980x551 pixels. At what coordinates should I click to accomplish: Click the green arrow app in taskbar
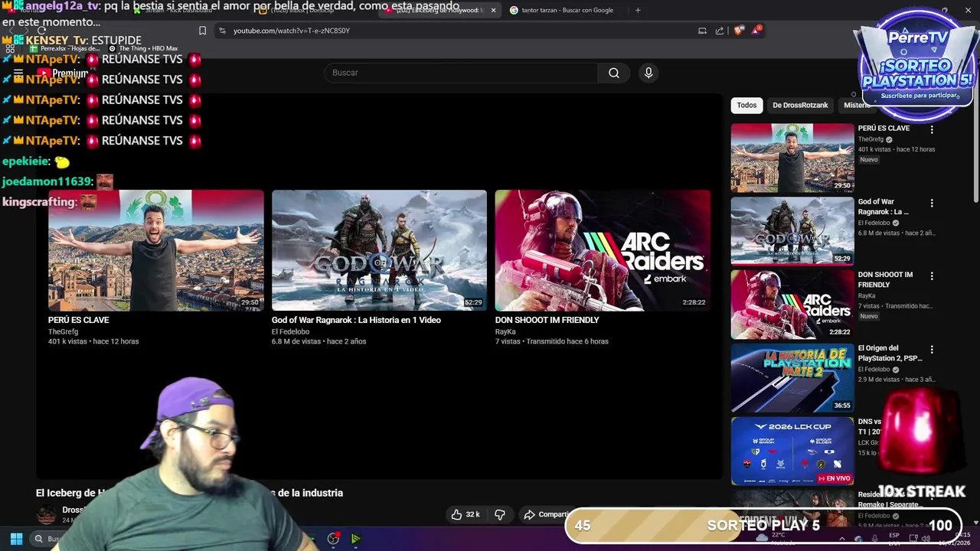click(x=355, y=539)
